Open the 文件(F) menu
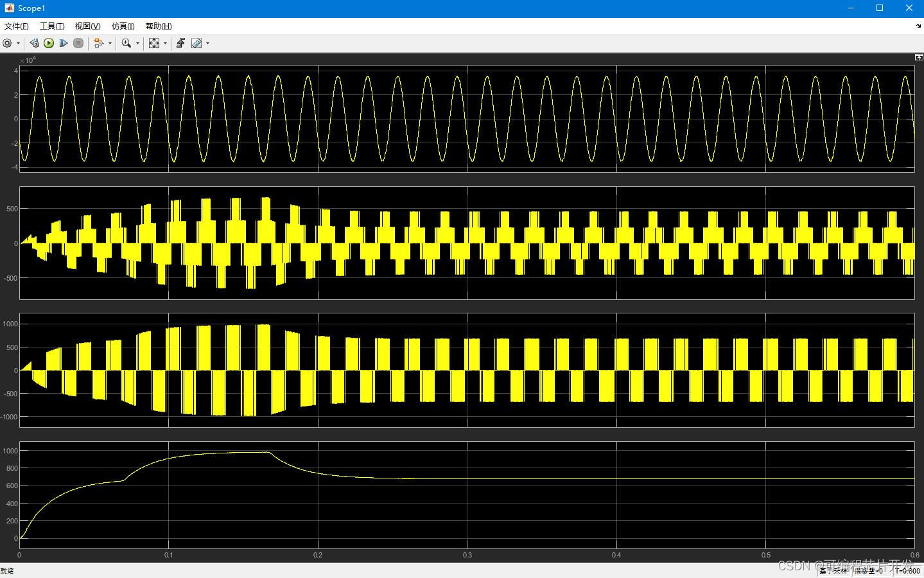Image resolution: width=924 pixels, height=578 pixels. 17,26
